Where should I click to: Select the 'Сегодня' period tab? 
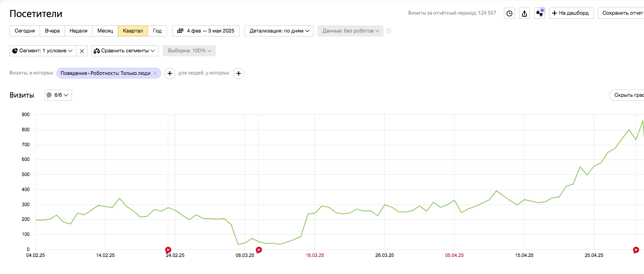coord(25,31)
